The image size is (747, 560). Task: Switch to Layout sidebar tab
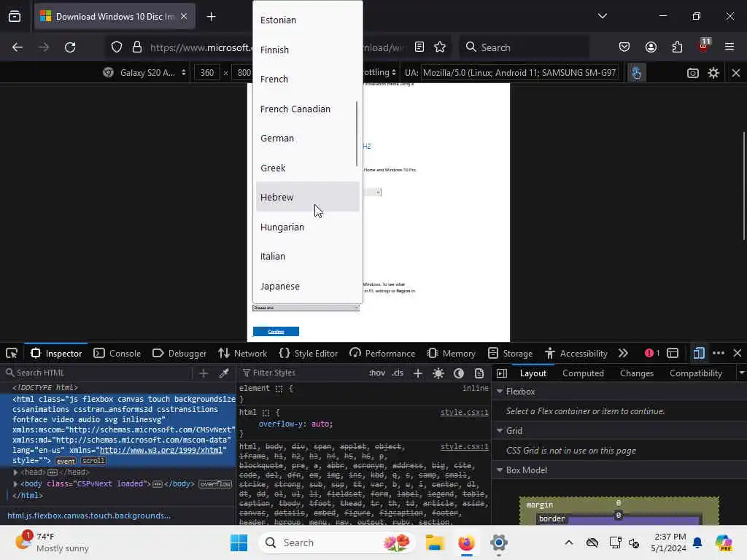(x=533, y=373)
